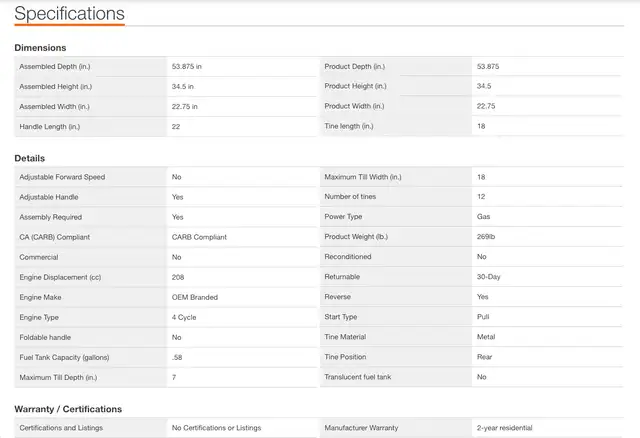Click the '7' maximum till depth value
Screen dimensions: 640x438
[x=174, y=377]
